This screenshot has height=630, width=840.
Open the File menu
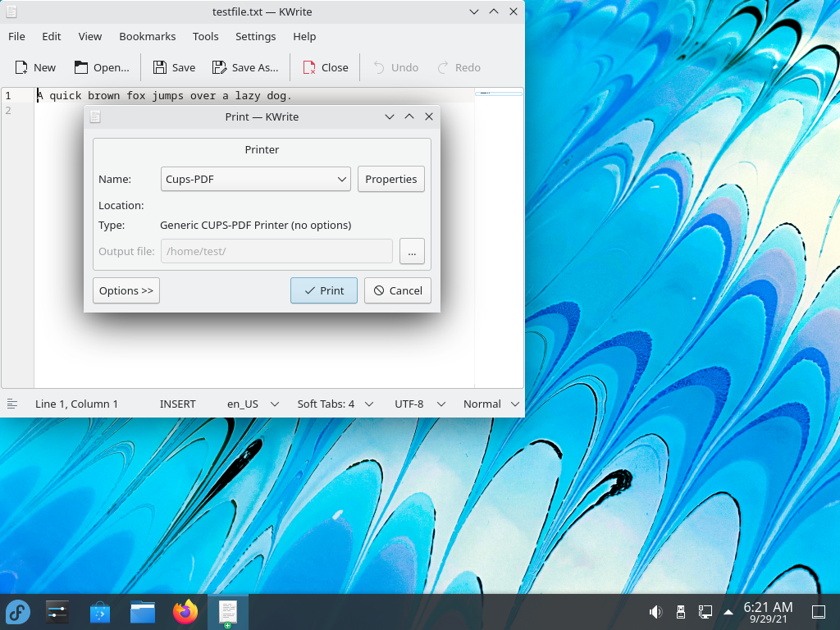pos(16,36)
